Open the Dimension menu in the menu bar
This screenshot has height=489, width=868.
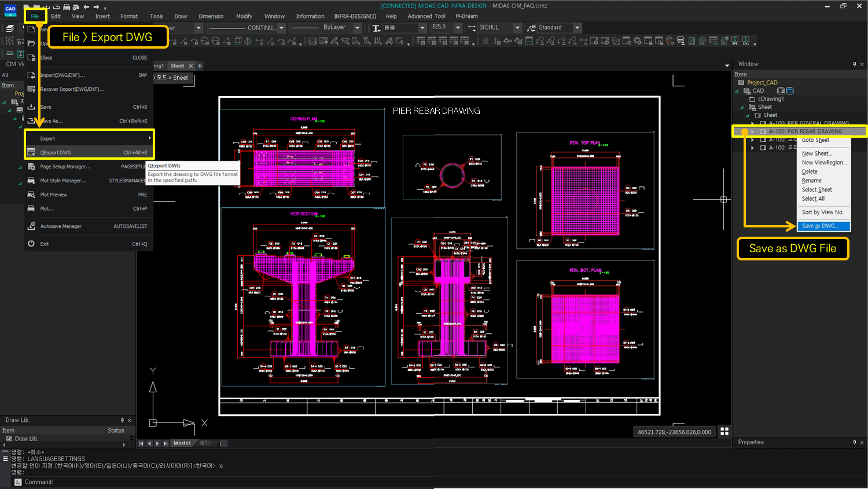pyautogui.click(x=211, y=16)
